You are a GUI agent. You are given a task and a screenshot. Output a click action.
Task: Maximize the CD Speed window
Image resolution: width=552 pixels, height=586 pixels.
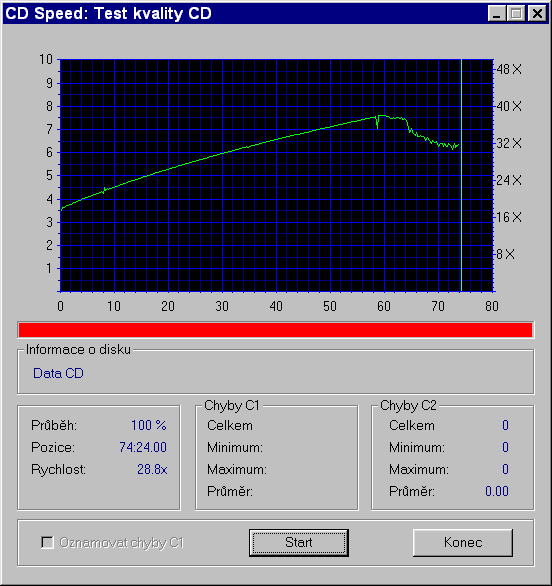(516, 14)
